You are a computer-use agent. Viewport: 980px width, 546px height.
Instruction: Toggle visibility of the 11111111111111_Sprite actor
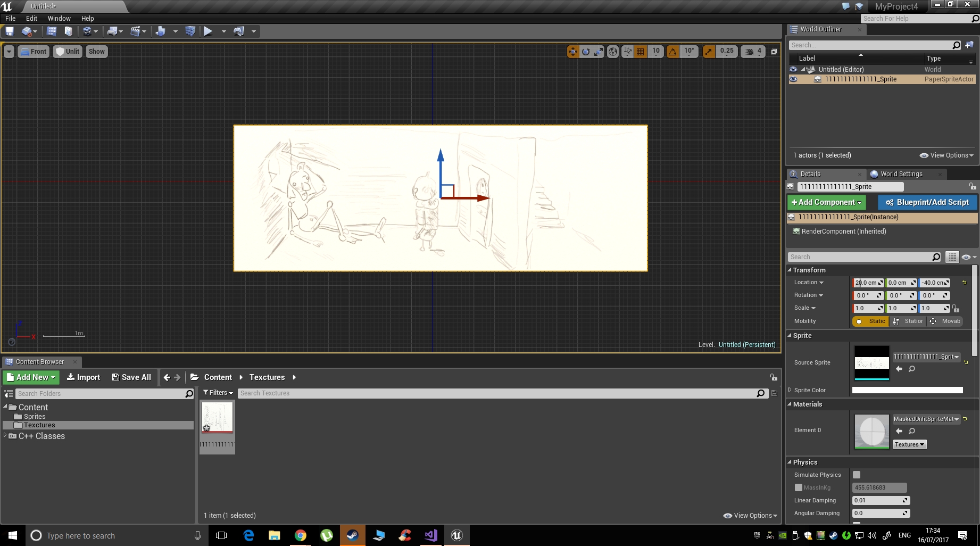click(x=793, y=79)
